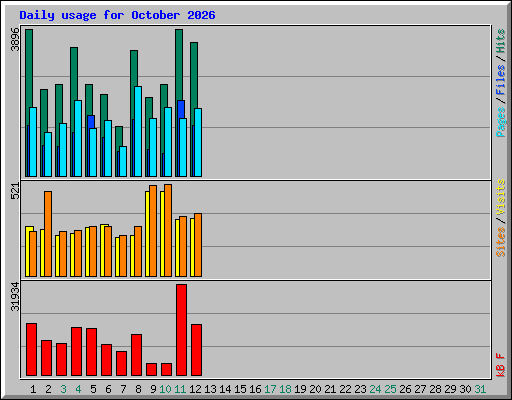Click day 8 label on the x-axis

[x=138, y=389]
